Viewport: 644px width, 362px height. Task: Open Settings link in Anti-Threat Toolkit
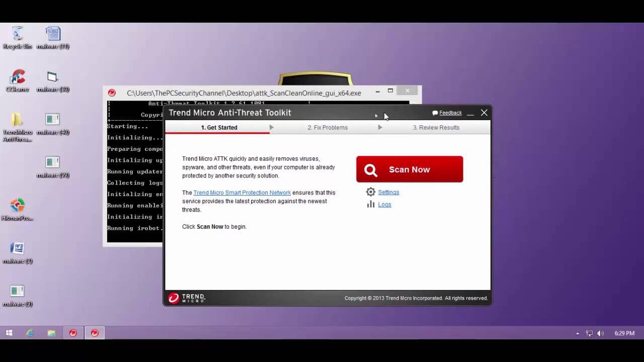(388, 192)
